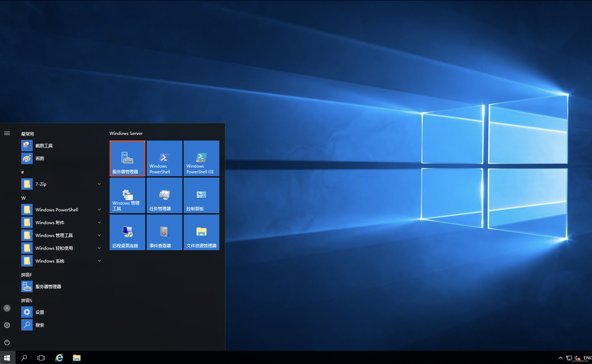This screenshot has height=364, width=592.
Task: Expand the Windows 管理工具 folder chevron
Action: click(99, 235)
